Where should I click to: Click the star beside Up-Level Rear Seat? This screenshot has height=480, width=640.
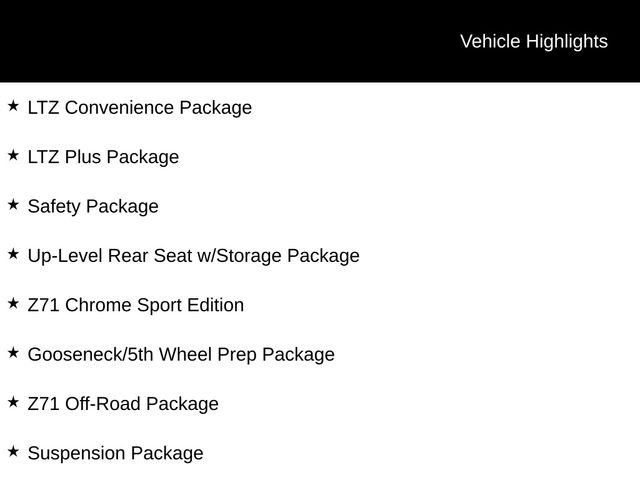pos(13,254)
